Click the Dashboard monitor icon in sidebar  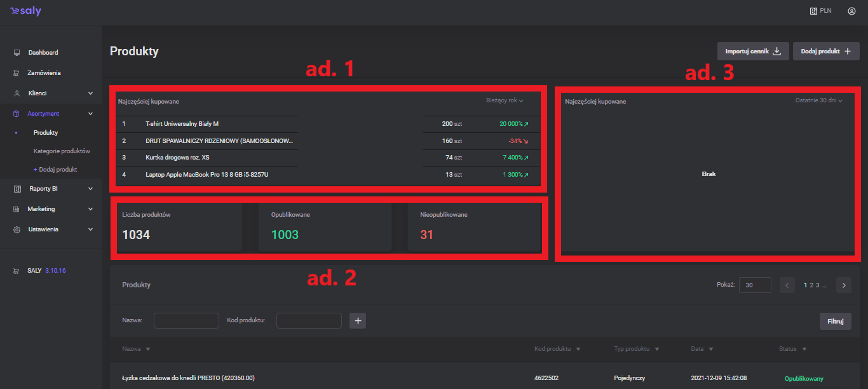(x=17, y=53)
